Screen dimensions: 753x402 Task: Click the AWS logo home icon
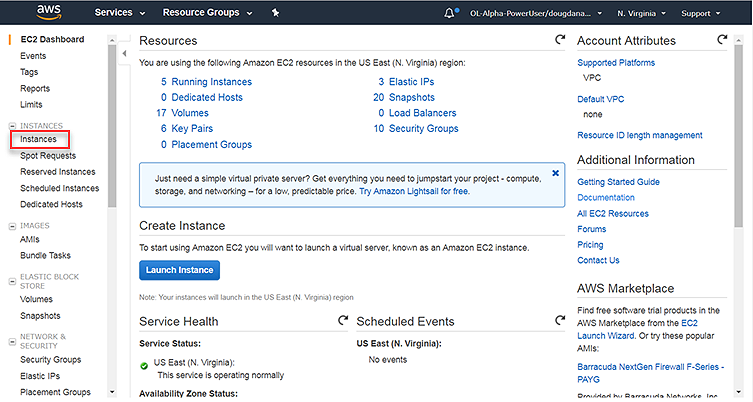pyautogui.click(x=49, y=12)
